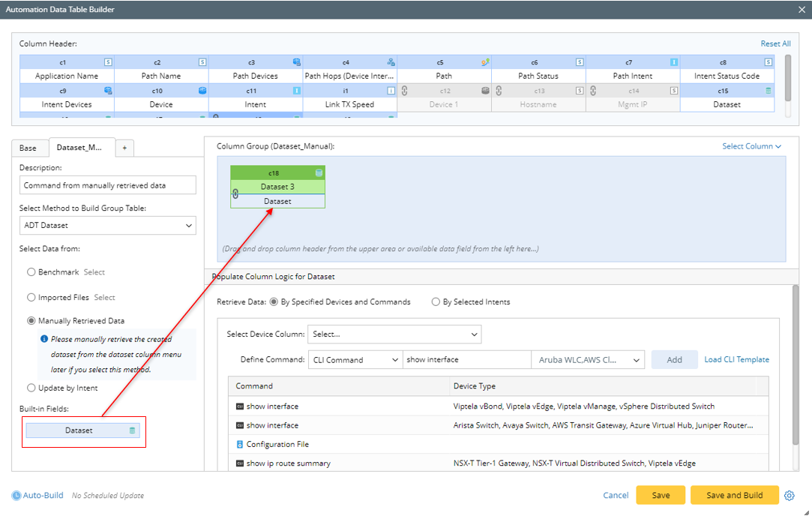
Task: Click the link icon on c18 Dataset column
Action: pos(235,194)
